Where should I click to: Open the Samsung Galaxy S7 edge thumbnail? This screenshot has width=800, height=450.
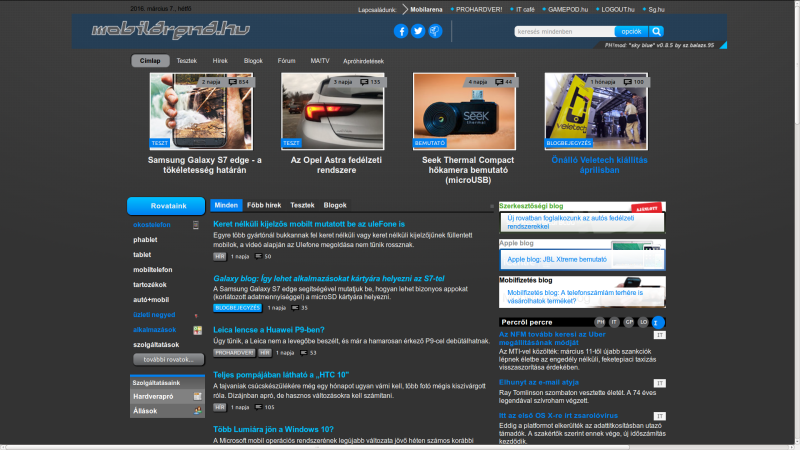coord(201,111)
